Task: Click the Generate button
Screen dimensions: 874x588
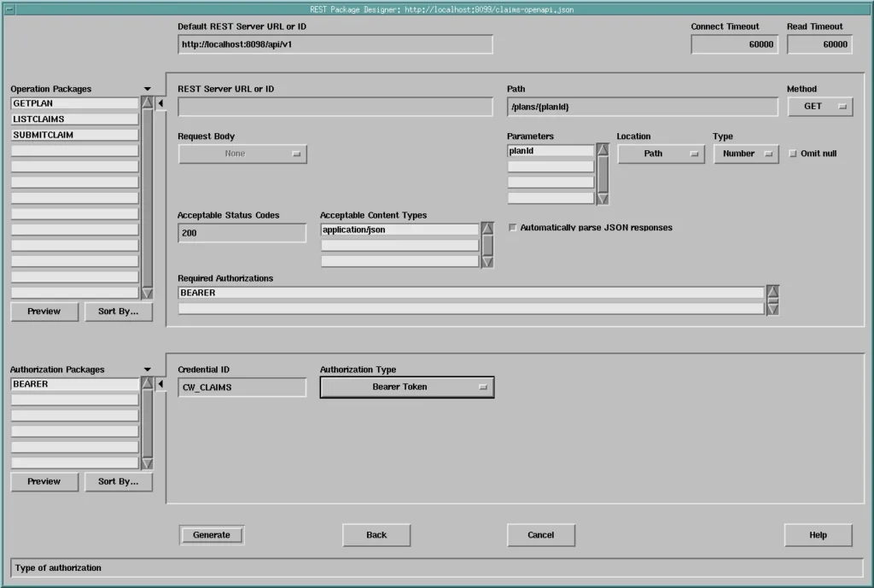Action: 212,535
